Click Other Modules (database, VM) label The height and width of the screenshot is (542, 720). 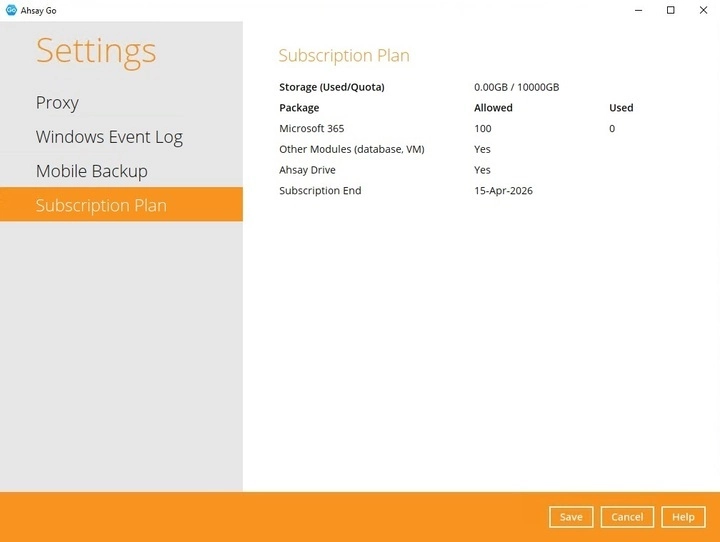pyautogui.click(x=352, y=149)
